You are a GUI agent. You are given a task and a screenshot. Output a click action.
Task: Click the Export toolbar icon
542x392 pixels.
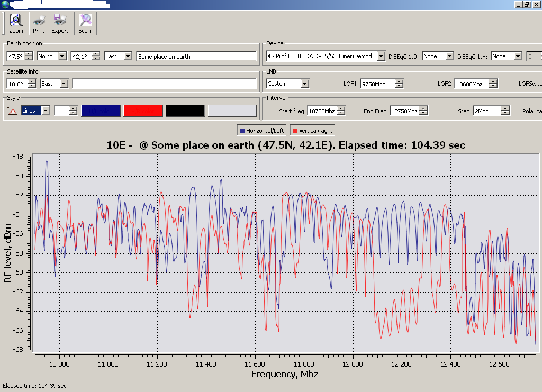(x=60, y=23)
